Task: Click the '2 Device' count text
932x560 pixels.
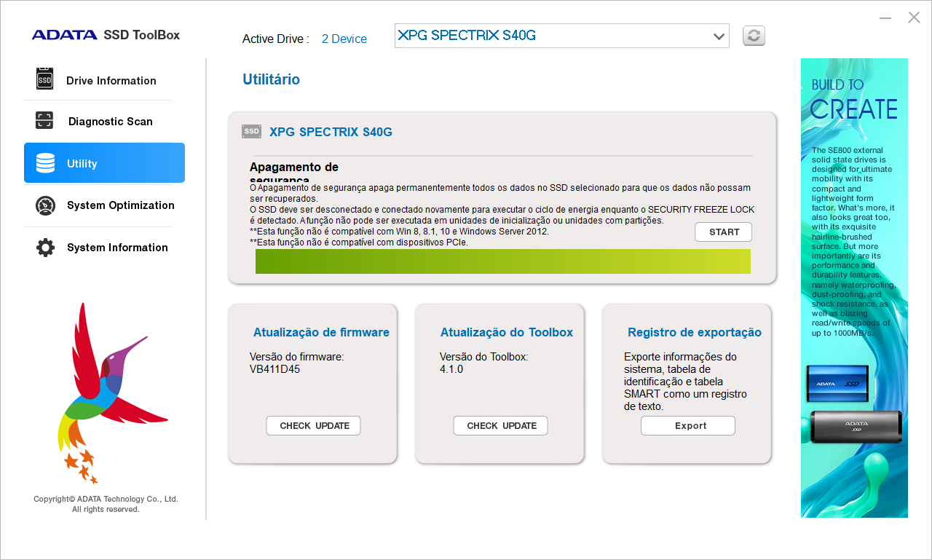Action: click(344, 39)
